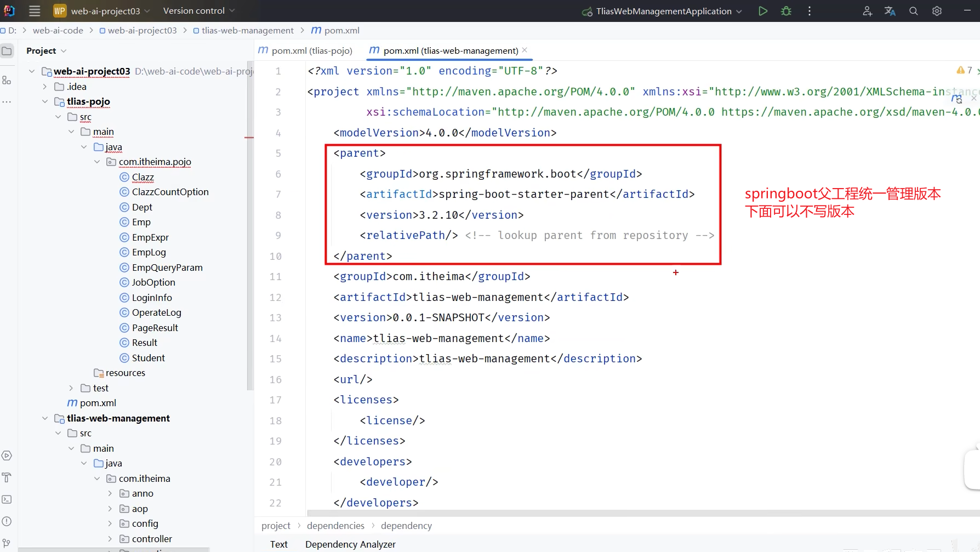The image size is (980, 552).
Task: Select the resources folder
Action: pos(126,373)
